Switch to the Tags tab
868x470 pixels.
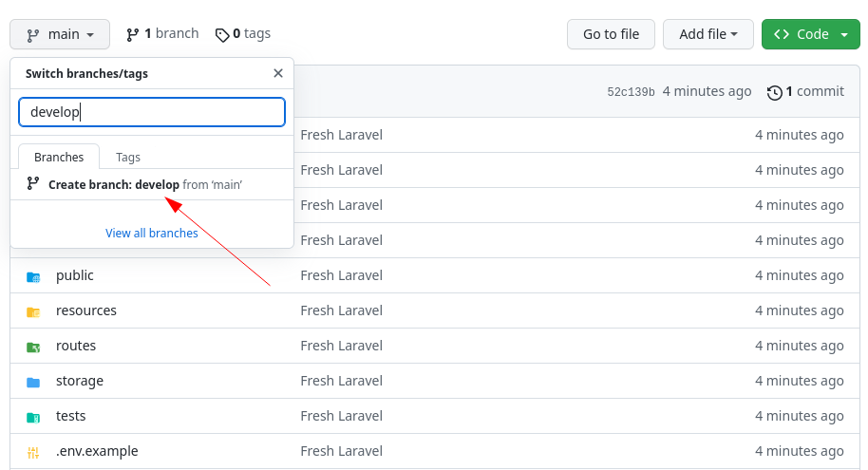coord(128,158)
